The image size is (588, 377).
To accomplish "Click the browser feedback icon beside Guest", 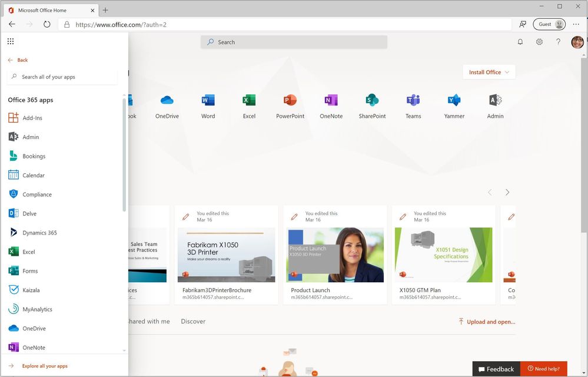I will [523, 24].
